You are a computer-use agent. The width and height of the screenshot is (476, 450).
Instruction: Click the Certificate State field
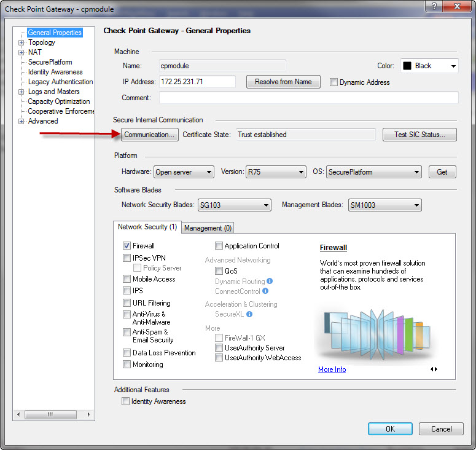(x=306, y=135)
